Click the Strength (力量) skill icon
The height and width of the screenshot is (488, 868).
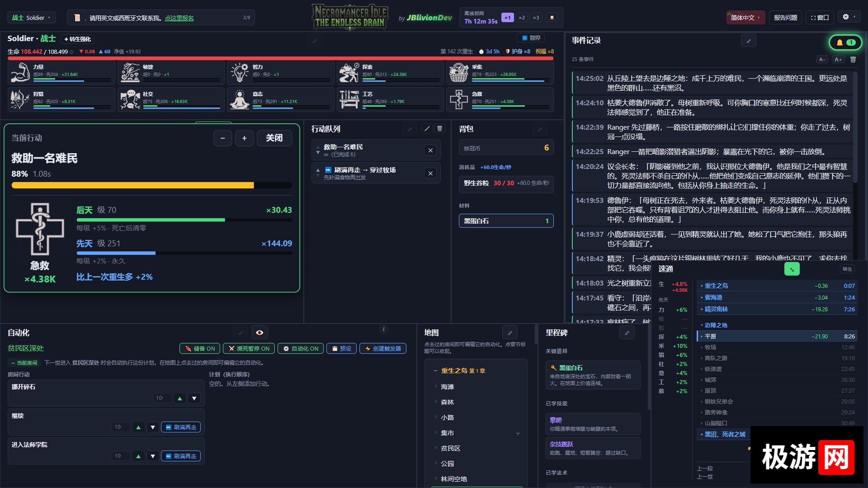pos(20,72)
